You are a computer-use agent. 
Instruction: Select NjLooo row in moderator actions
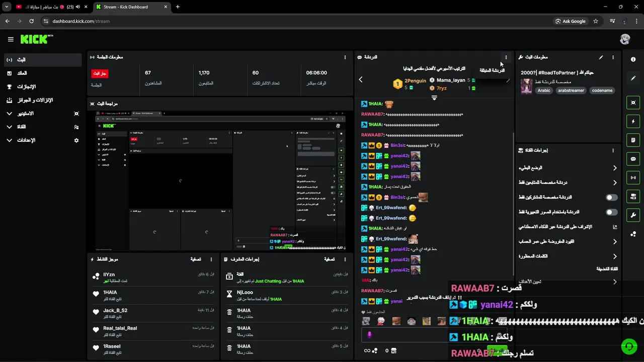pyautogui.click(x=287, y=295)
